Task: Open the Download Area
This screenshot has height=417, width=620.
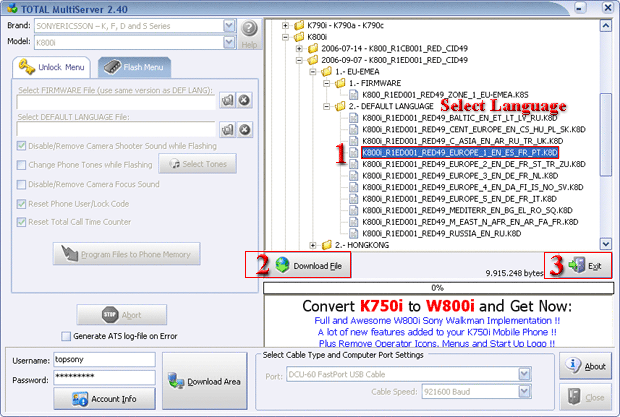Action: click(204, 381)
